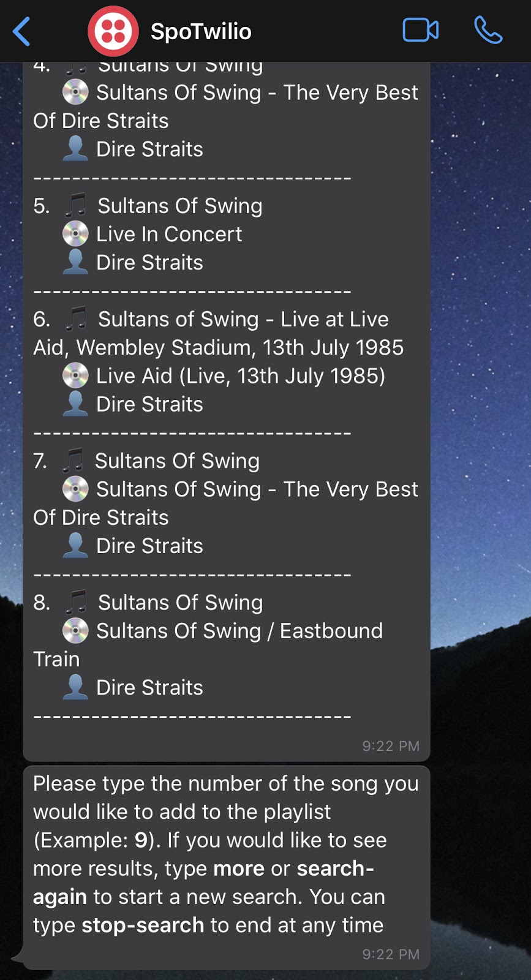Screen dimensions: 531x980
Task: Start a voice call with SpoTwilio
Action: coord(488,30)
